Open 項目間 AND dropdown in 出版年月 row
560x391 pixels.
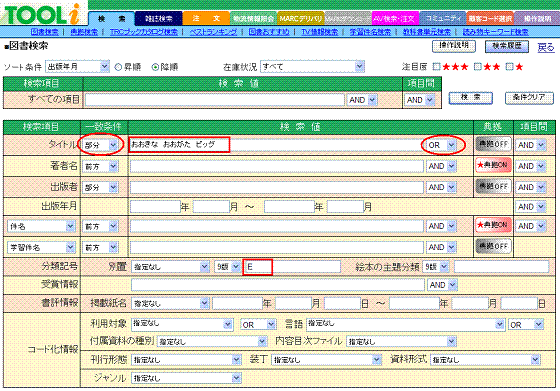pos(531,207)
